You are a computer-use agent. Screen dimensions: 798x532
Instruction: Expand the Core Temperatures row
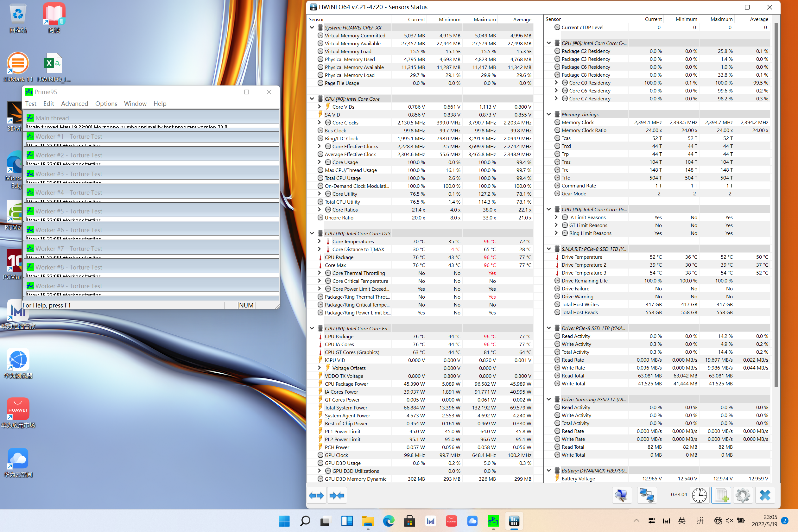[319, 241]
